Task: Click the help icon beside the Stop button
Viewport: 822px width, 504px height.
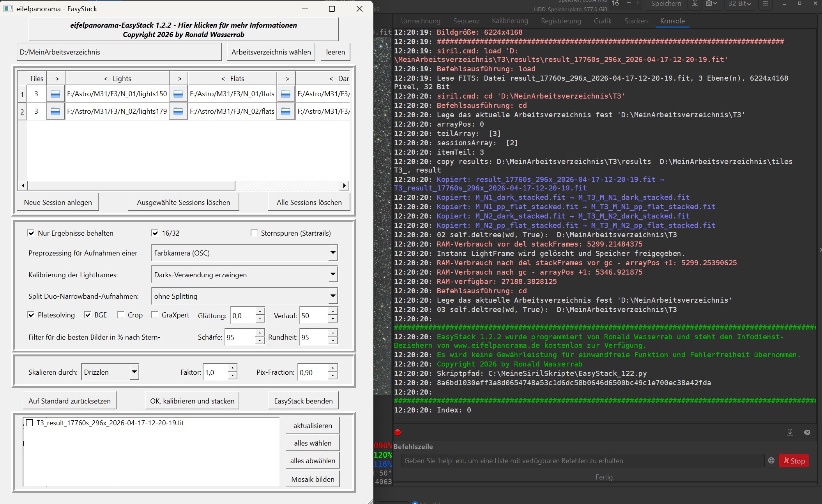Action: (x=771, y=460)
